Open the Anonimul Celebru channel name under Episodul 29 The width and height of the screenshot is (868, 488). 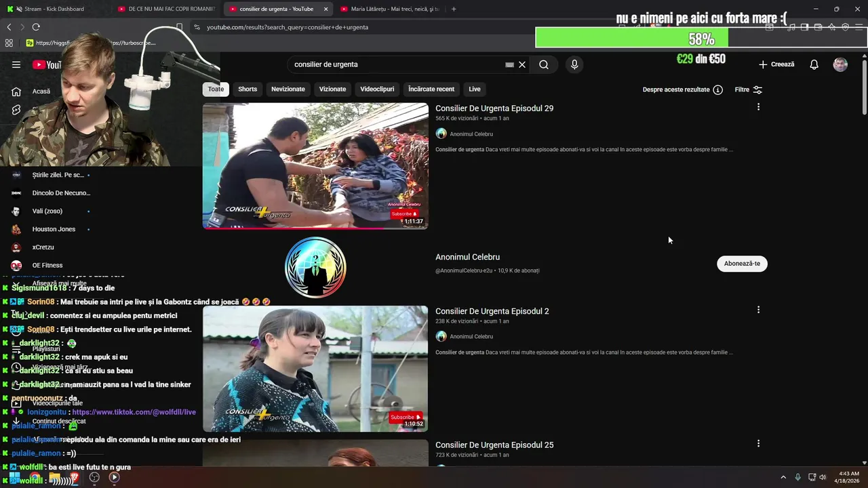(x=471, y=134)
